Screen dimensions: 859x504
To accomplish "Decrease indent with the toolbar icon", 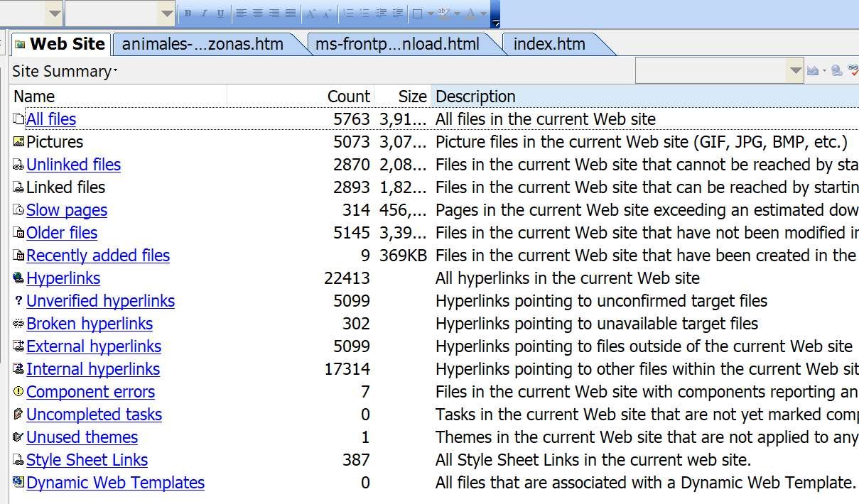I will click(382, 13).
